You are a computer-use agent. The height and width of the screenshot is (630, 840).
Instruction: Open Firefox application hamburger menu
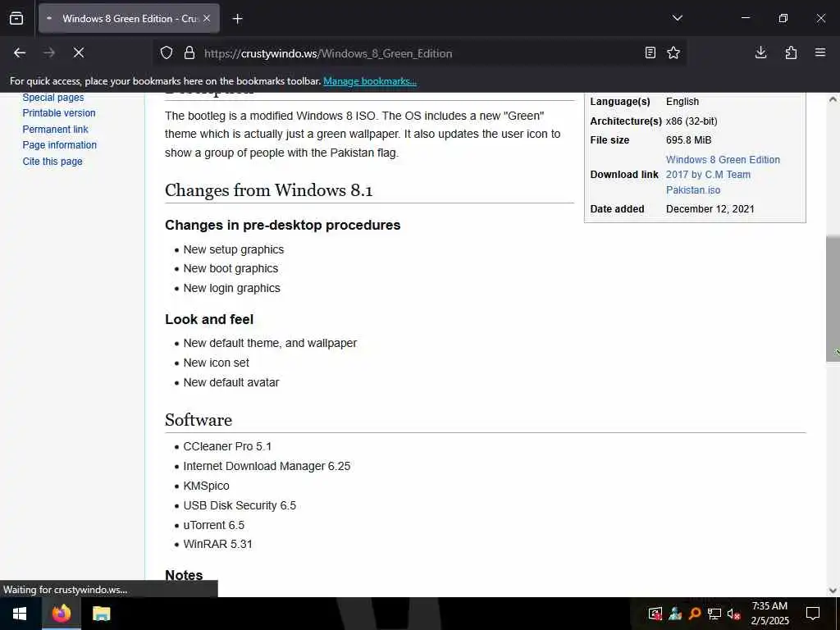[820, 52]
